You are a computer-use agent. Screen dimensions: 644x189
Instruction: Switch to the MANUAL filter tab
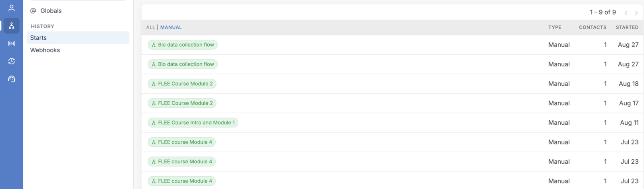tap(171, 27)
